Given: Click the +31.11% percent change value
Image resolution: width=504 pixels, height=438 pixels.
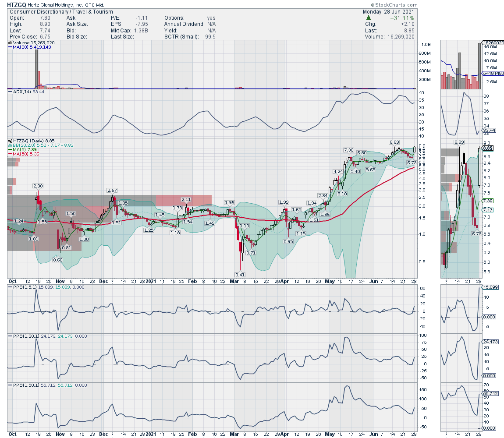Looking at the screenshot, I should [x=402, y=18].
